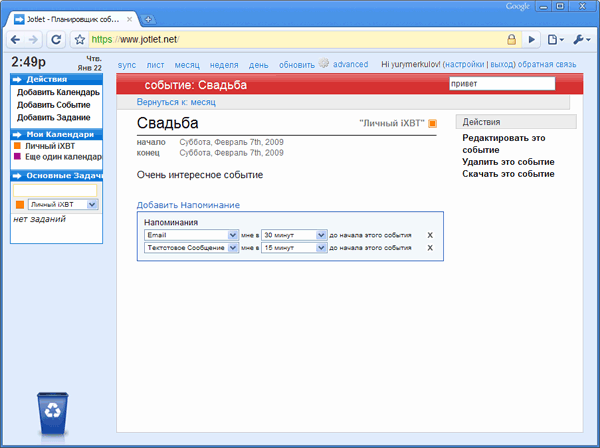The image size is (600, 448).
Task: Click Скачать это событие
Action: [x=508, y=174]
